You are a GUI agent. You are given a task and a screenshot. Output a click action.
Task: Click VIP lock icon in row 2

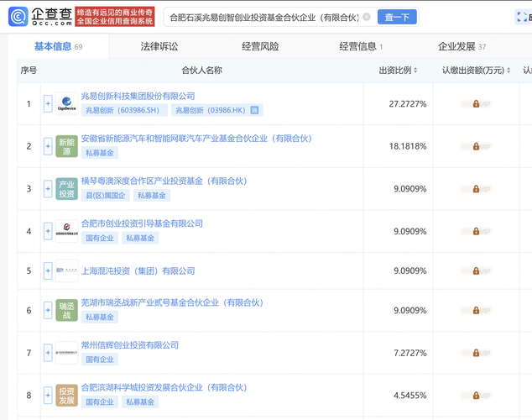(x=476, y=146)
